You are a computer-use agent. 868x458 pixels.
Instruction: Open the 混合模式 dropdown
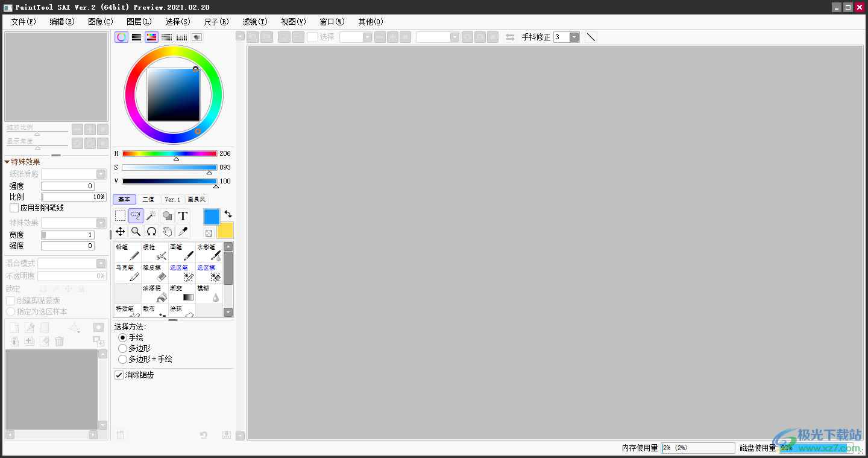(x=101, y=263)
